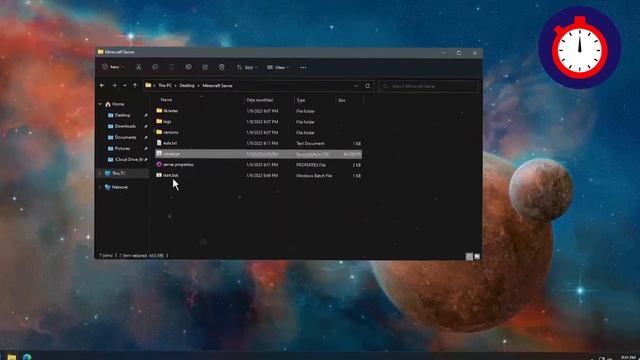Sort by the Size column header
Viewport: 640px width, 360px height.
click(x=342, y=100)
